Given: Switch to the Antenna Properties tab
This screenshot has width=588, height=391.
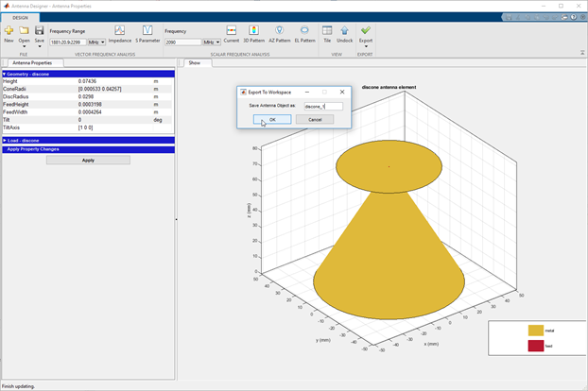Looking at the screenshot, I should pyautogui.click(x=31, y=63).
